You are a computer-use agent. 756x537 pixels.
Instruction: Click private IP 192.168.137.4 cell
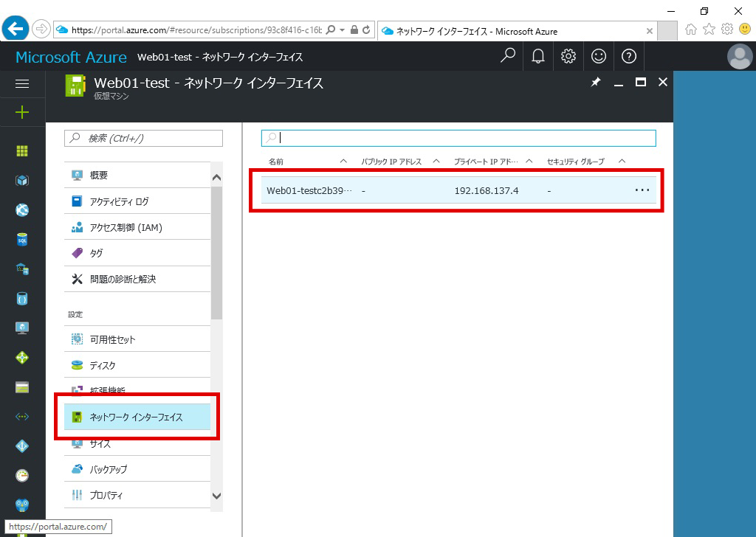coord(487,191)
